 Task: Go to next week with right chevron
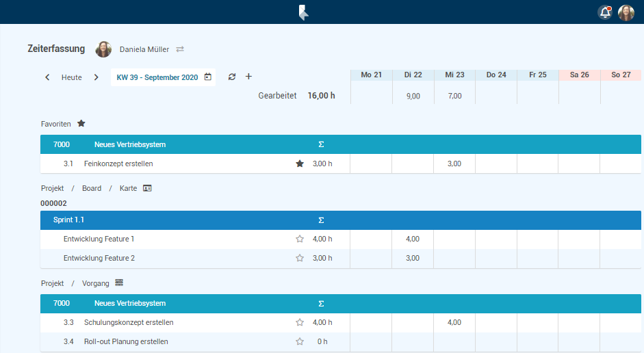tap(96, 77)
